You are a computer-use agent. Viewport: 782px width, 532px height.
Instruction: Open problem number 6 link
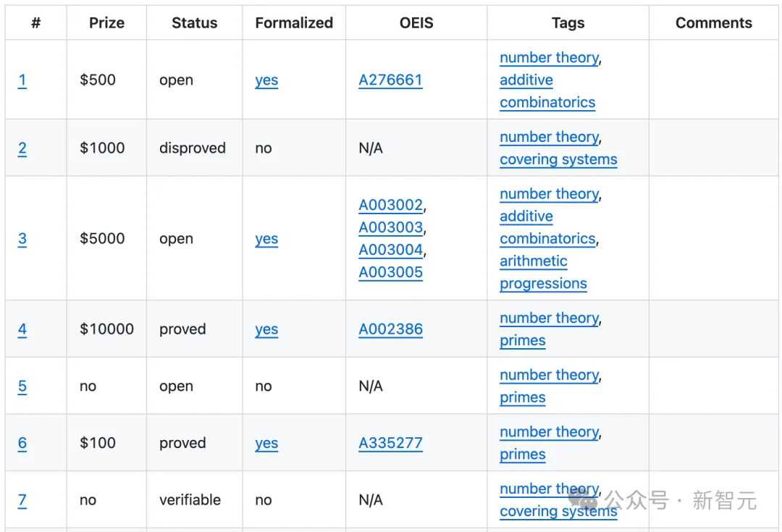(22, 443)
